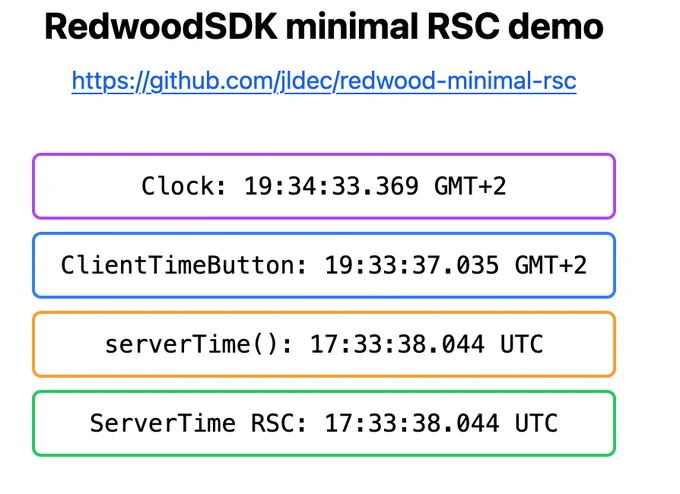Select the ServerTime RSC time box
The height and width of the screenshot is (494, 680).
[x=324, y=423]
